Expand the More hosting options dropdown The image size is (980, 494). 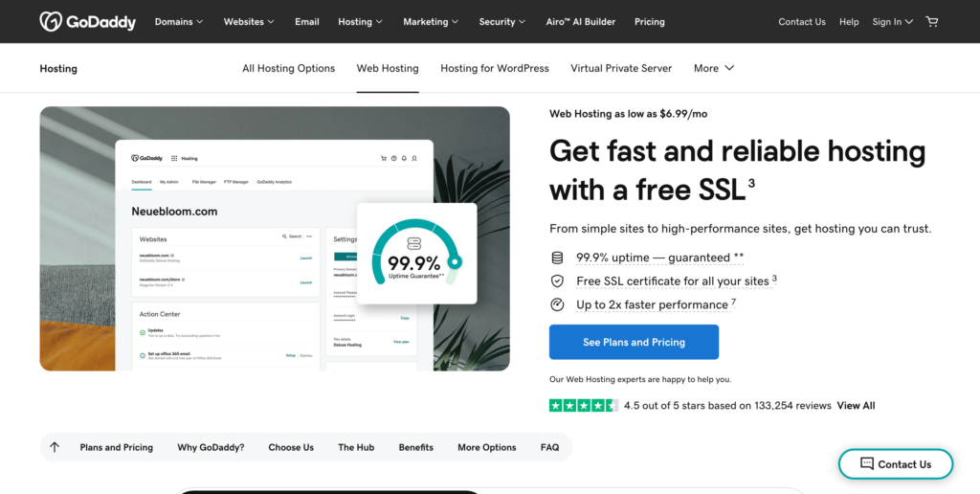(714, 68)
